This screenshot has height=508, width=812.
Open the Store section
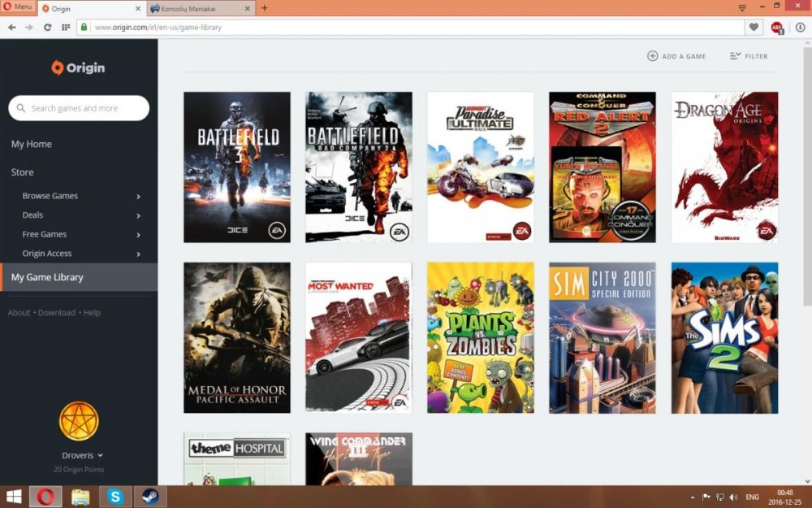(22, 172)
